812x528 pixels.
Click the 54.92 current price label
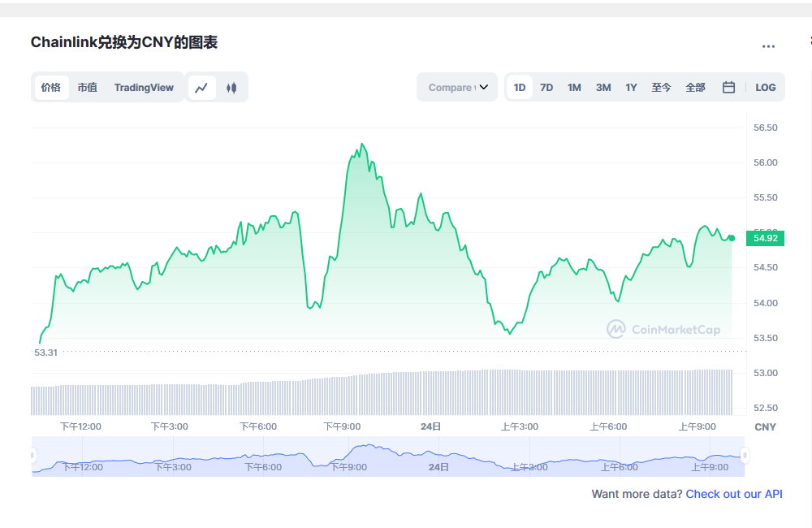point(766,238)
